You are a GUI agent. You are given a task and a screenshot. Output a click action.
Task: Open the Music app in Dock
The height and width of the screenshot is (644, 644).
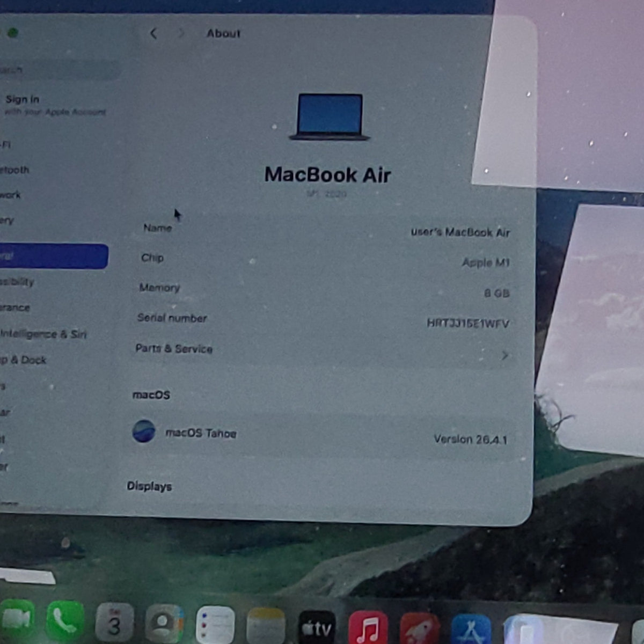click(x=368, y=628)
